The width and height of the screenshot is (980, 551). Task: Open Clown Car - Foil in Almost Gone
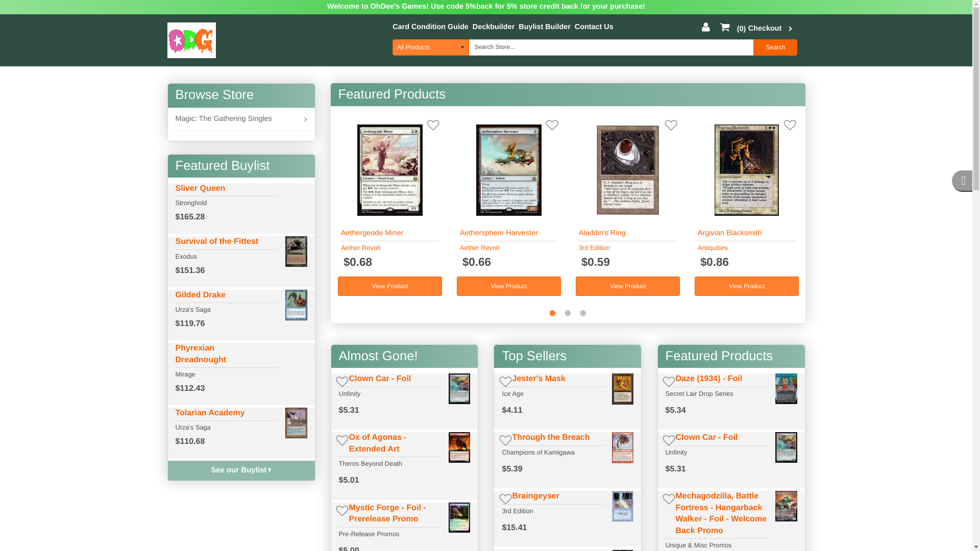[380, 379]
